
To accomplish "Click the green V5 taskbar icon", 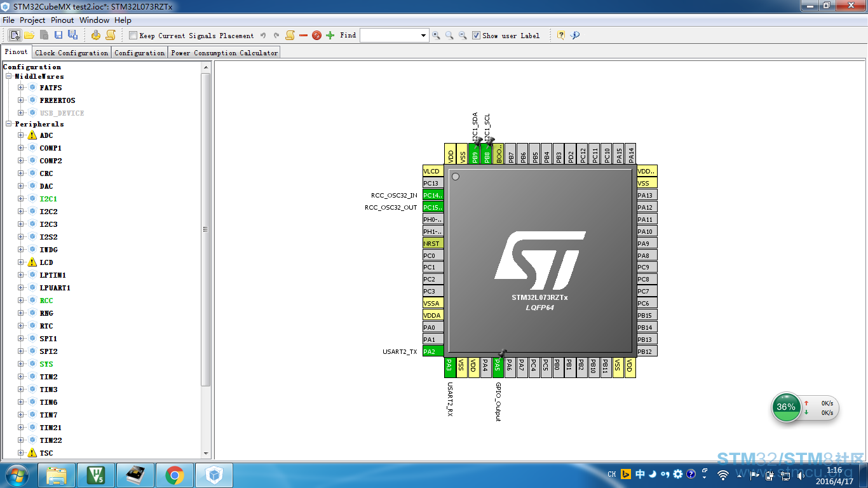I will (x=96, y=475).
